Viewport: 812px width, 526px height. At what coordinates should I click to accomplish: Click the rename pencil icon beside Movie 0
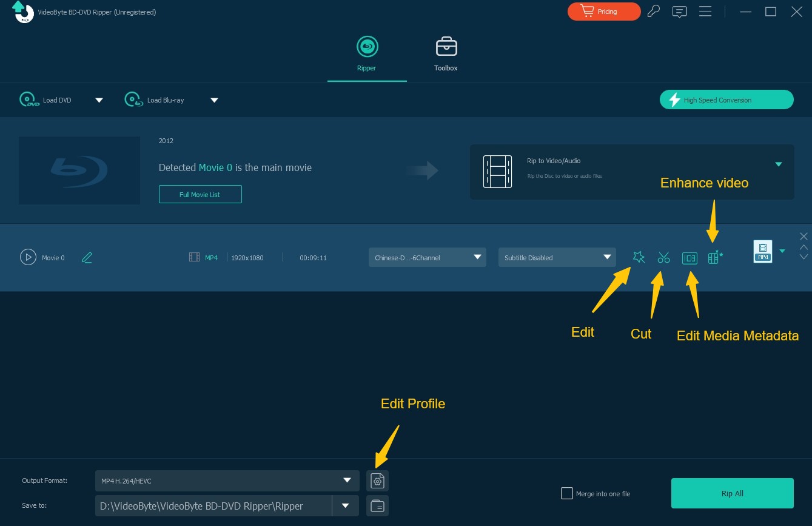coord(87,257)
